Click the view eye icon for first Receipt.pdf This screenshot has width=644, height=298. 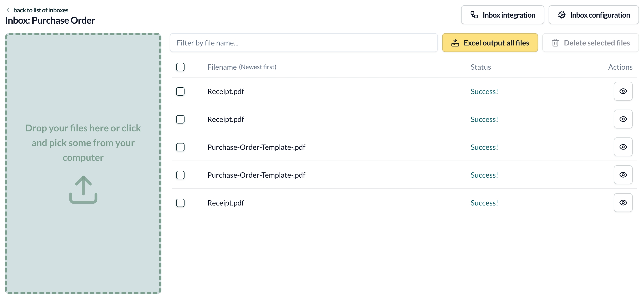click(x=623, y=91)
